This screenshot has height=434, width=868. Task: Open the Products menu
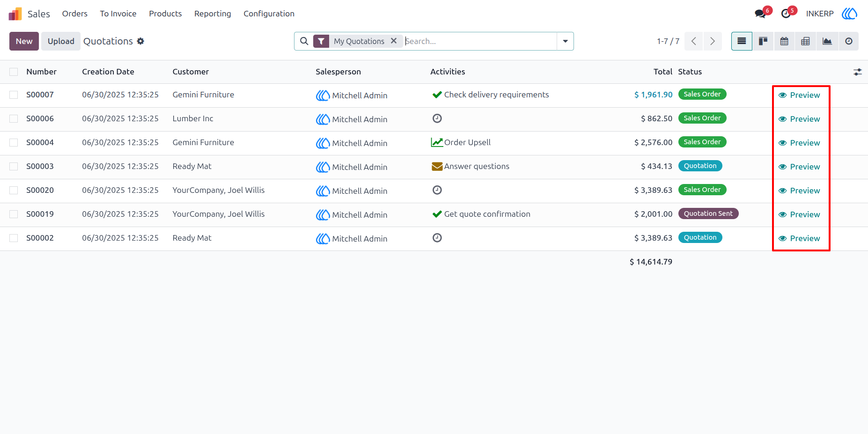[x=165, y=14]
